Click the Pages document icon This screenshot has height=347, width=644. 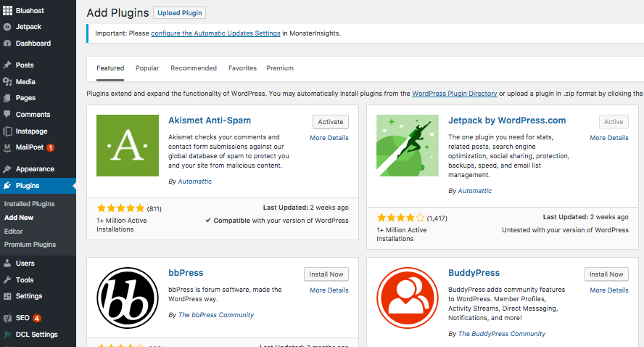[7, 98]
